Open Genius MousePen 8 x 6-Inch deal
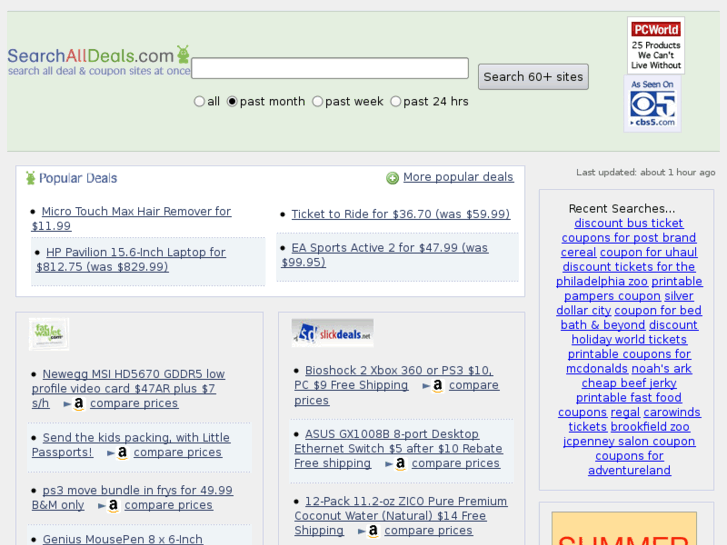 (122, 539)
